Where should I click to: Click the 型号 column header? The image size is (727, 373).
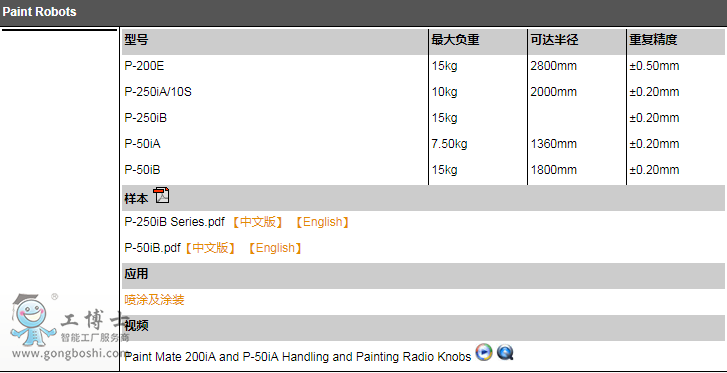[136, 40]
